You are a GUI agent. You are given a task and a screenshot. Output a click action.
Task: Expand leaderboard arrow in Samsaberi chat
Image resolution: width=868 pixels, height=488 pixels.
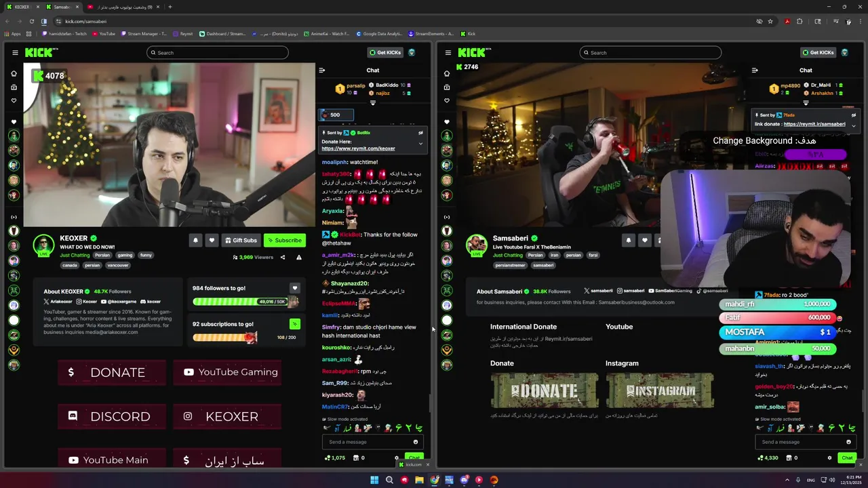click(x=806, y=102)
